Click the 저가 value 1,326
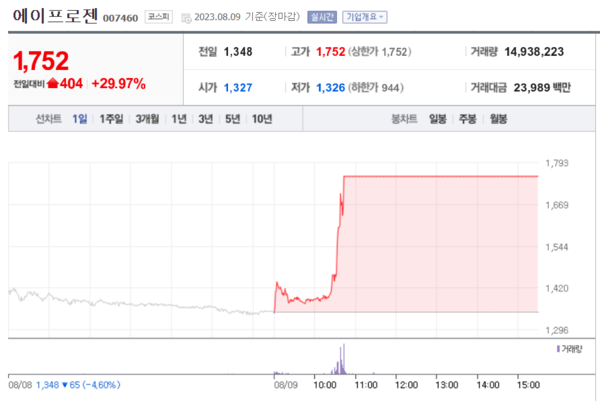The width and height of the screenshot is (600, 401). (x=331, y=88)
